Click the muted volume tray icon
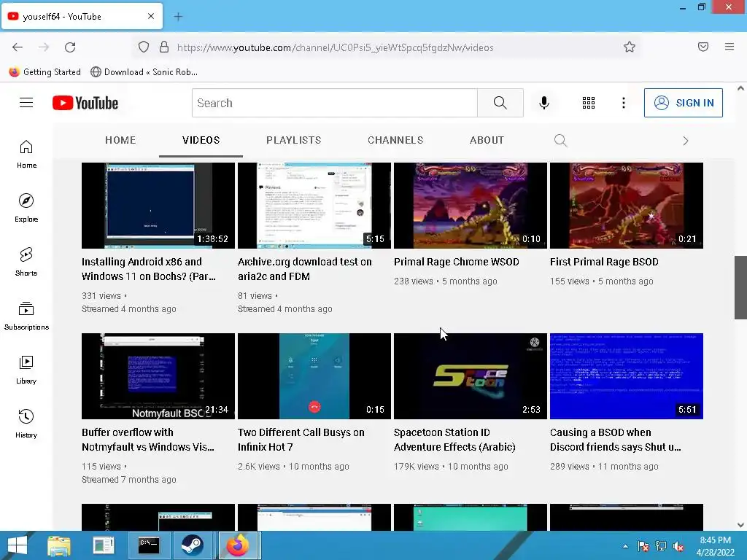The width and height of the screenshot is (747, 560). click(678, 546)
